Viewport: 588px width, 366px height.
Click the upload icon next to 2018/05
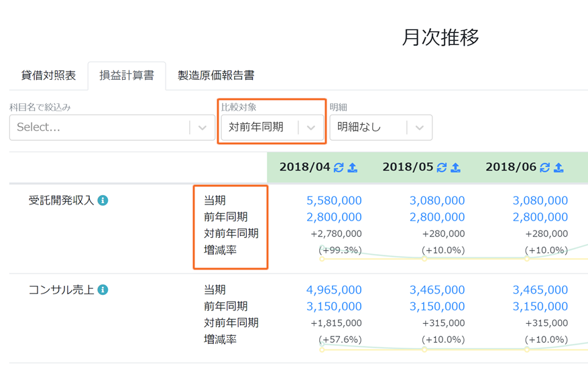pyautogui.click(x=456, y=168)
